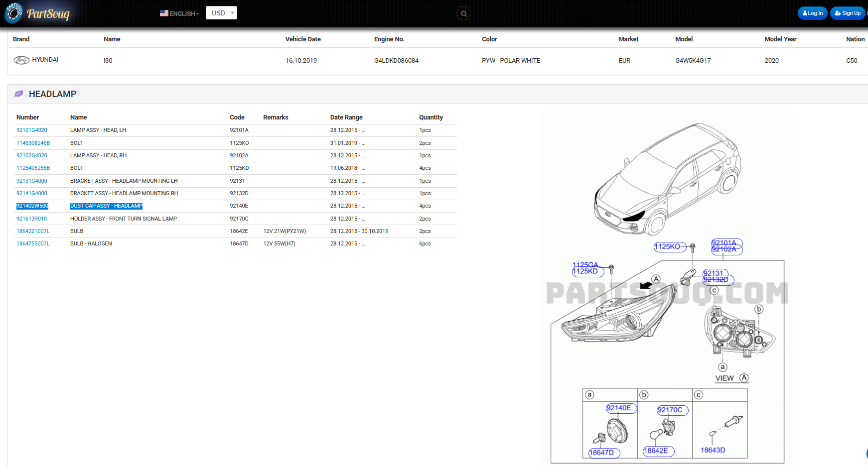Select the 1125KD bolt label in diagram
This screenshot has width=868, height=467.
[x=586, y=272]
